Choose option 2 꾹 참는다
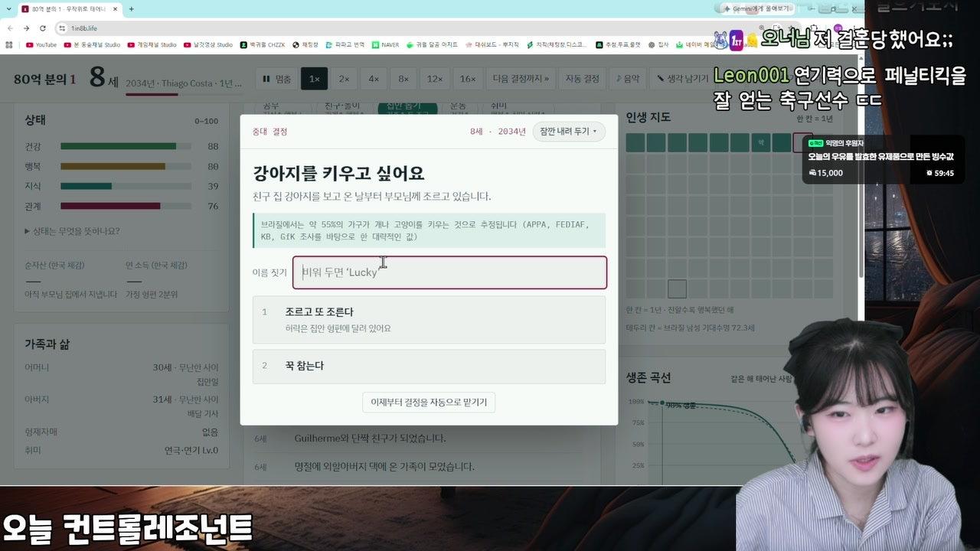The width and height of the screenshot is (980, 551). (x=429, y=367)
